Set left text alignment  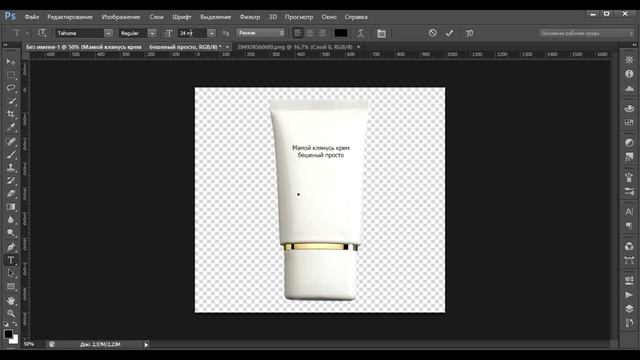click(298, 33)
